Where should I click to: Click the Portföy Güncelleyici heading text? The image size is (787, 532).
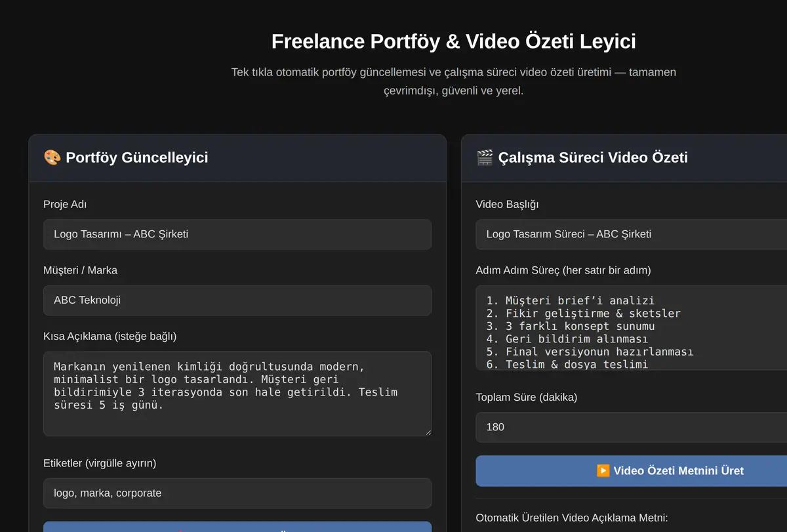tap(137, 157)
